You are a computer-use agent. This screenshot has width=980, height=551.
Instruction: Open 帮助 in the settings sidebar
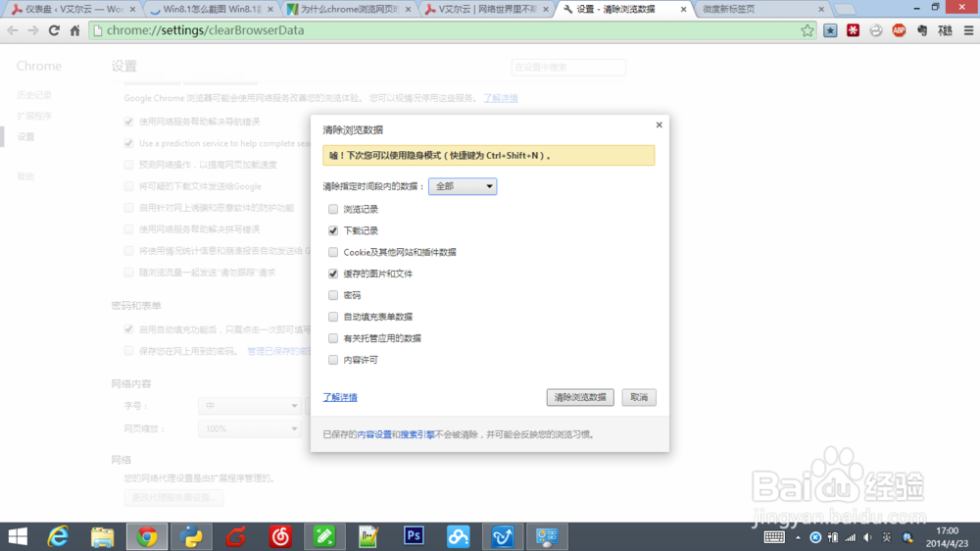[x=25, y=177]
